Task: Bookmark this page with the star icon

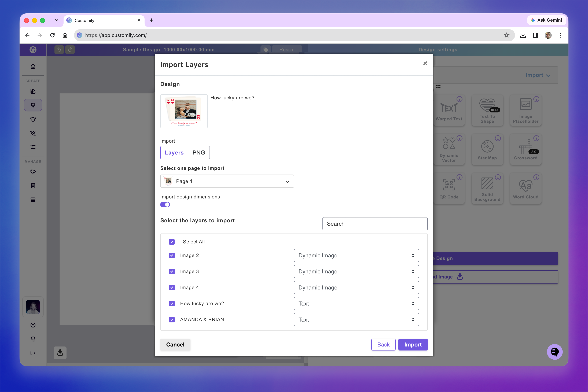Action: point(507,35)
